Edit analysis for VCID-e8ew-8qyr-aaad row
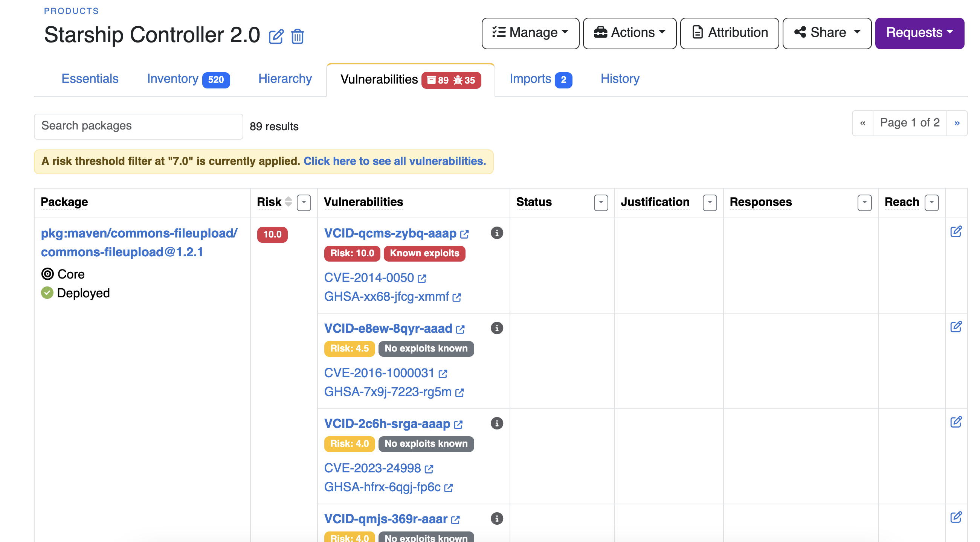 (956, 326)
